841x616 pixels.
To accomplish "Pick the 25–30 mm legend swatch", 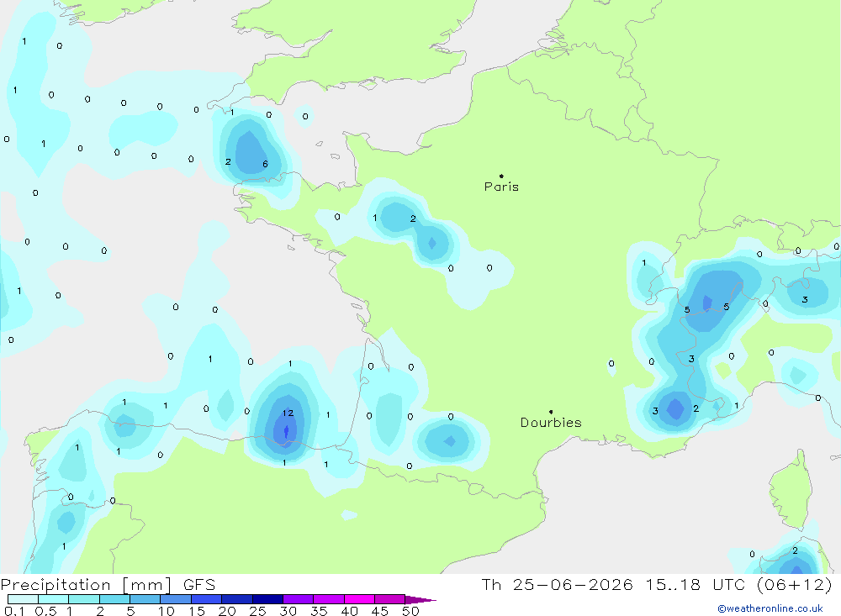I will click(267, 599).
